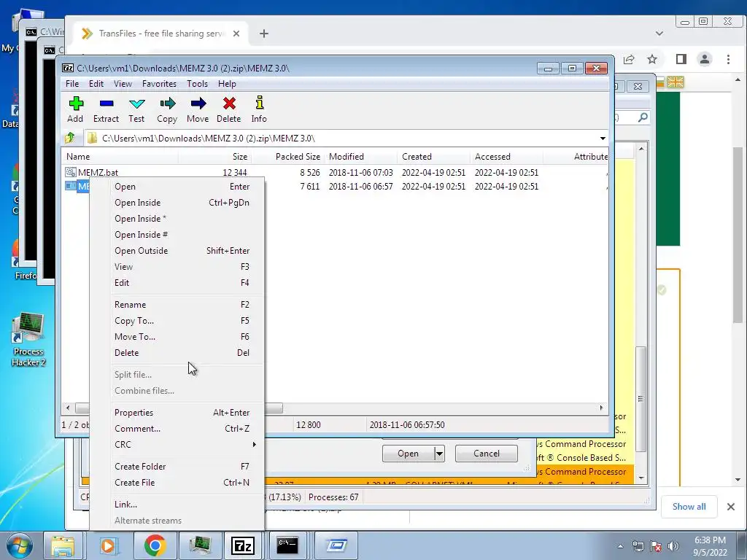Open the Tools menu
747x560 pixels.
pos(197,84)
